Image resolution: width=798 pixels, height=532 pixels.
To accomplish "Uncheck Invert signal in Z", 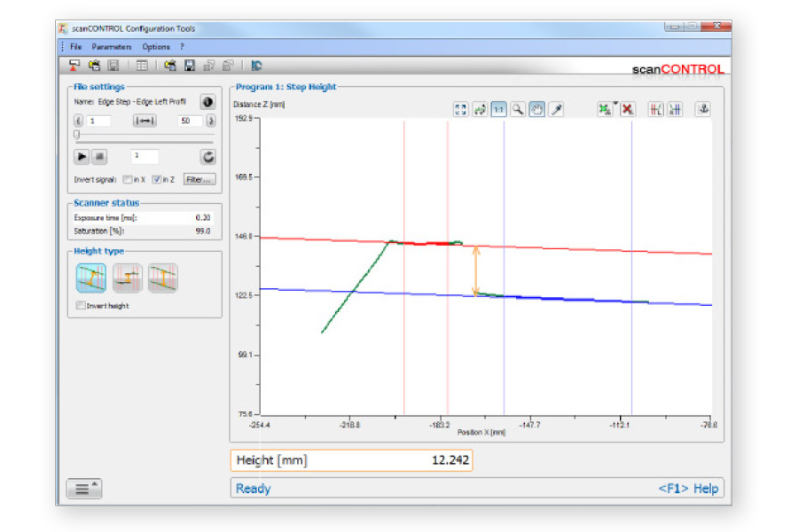I will coord(156,180).
